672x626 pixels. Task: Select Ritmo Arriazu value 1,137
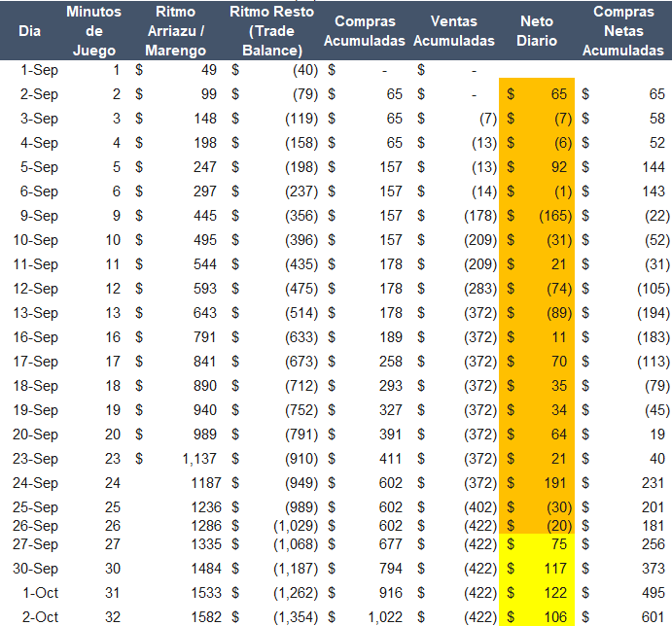pos(199,459)
